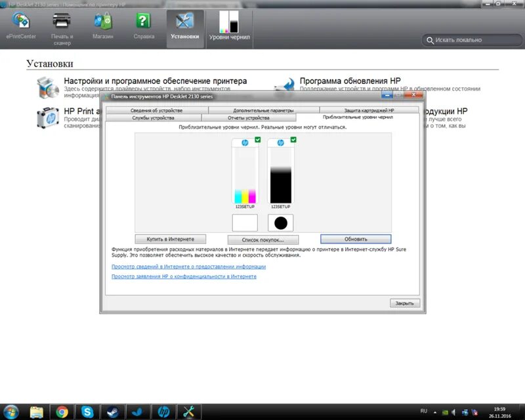Switch to Службы устройства tab
Screen dimensions: 525x420
coord(153,118)
